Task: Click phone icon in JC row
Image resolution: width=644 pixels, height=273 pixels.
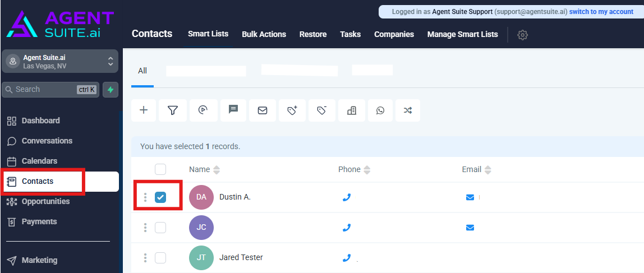Action: coord(347,228)
